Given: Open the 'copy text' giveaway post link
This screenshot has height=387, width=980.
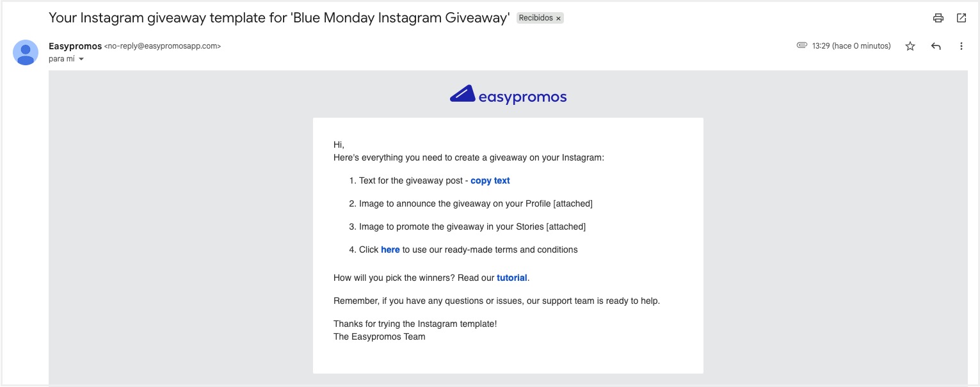Looking at the screenshot, I should (x=490, y=180).
